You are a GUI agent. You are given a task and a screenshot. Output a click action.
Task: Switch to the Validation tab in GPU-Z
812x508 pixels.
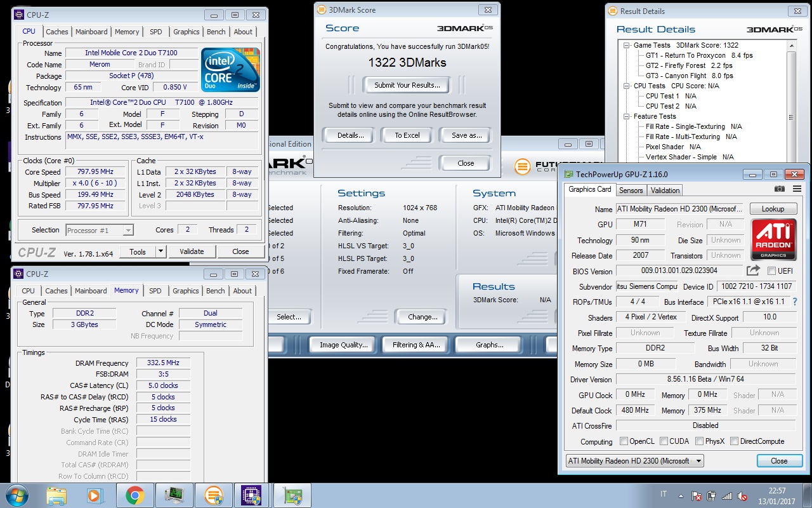pyautogui.click(x=665, y=190)
